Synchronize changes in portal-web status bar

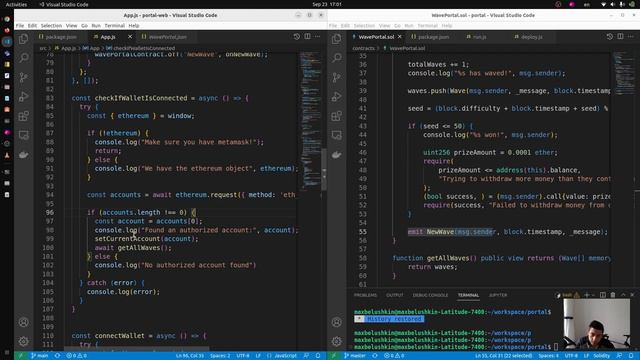57,356
